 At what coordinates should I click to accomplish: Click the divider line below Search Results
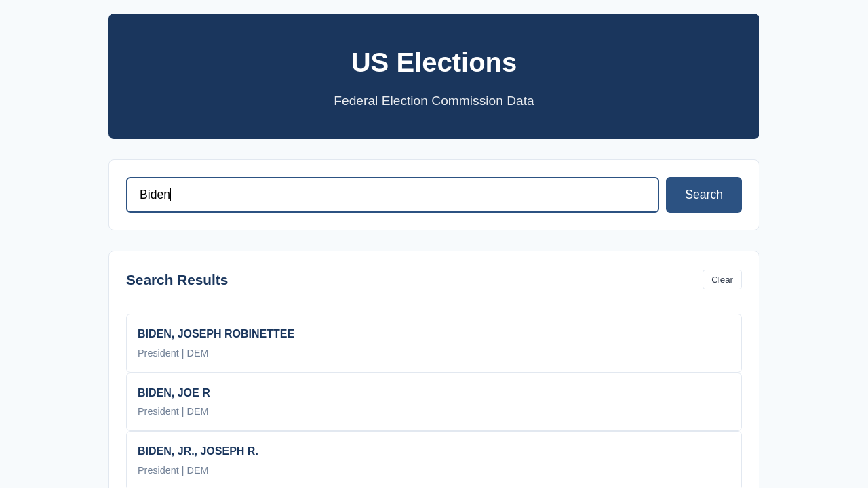click(x=434, y=298)
